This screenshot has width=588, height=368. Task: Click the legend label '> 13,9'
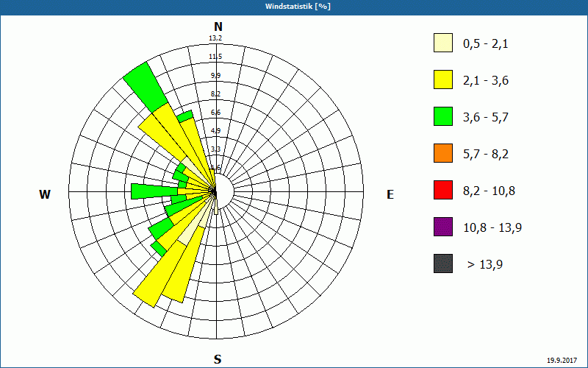(x=485, y=264)
